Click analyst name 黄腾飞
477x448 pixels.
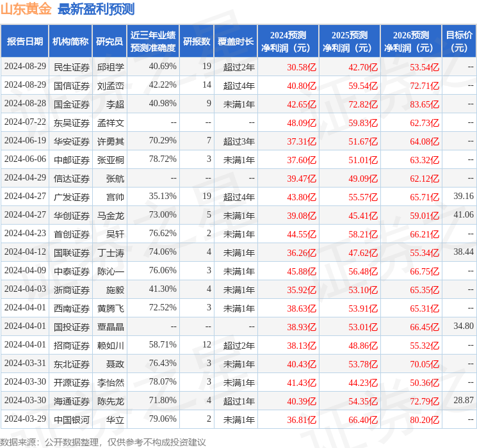point(111,308)
